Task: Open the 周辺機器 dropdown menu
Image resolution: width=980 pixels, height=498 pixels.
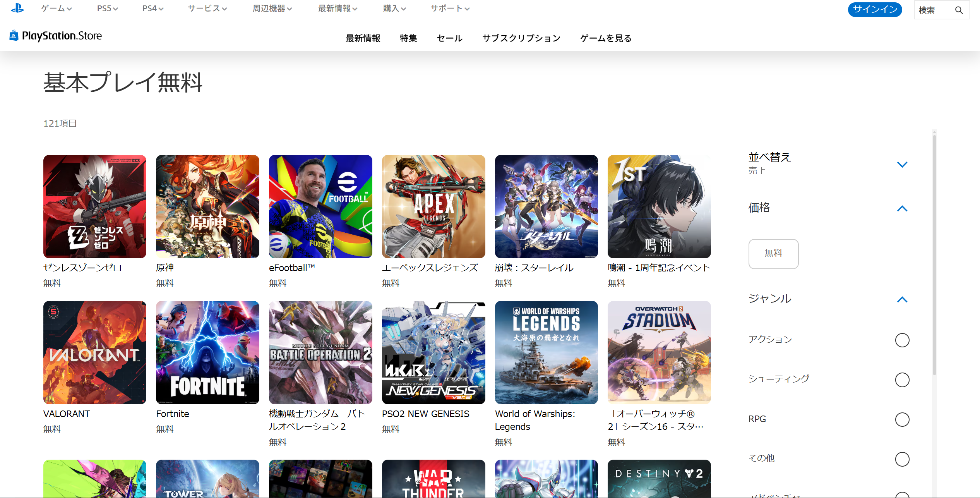Action: click(x=272, y=9)
